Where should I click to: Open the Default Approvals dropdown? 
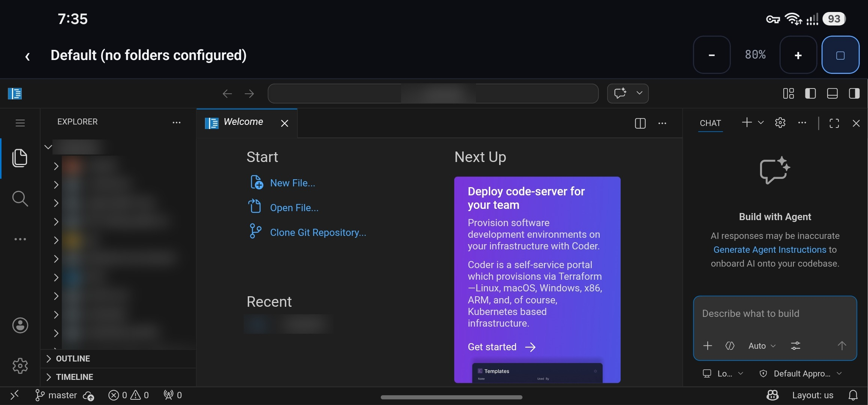[801, 373]
